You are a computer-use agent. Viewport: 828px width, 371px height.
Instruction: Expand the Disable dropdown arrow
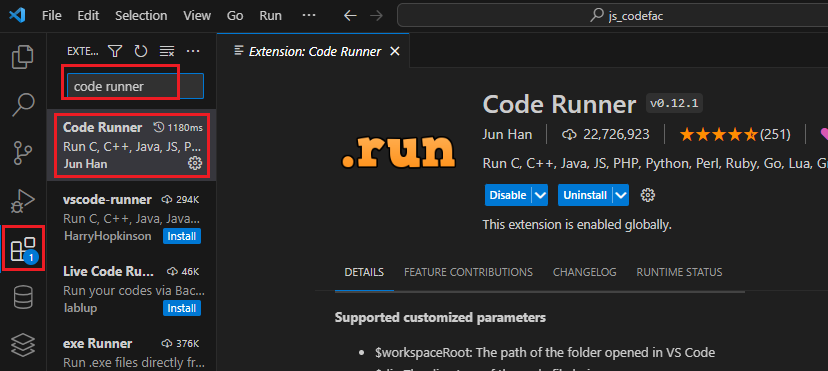click(x=540, y=195)
